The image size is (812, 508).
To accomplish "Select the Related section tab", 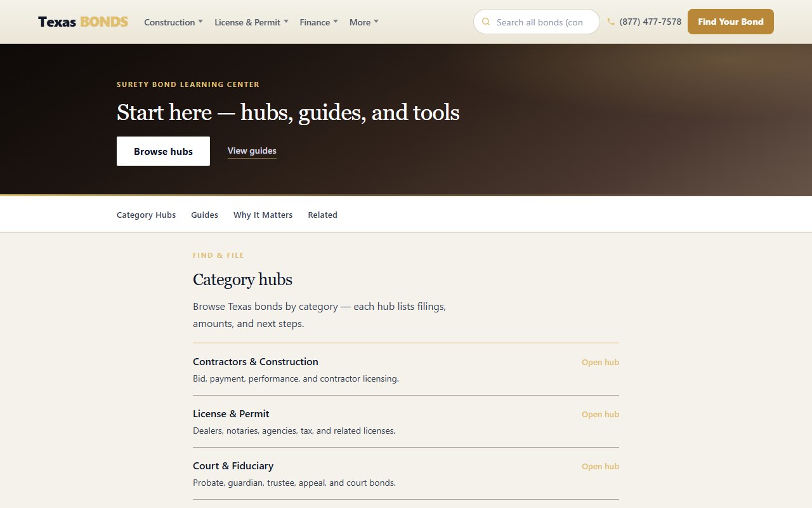I will pyautogui.click(x=323, y=215).
